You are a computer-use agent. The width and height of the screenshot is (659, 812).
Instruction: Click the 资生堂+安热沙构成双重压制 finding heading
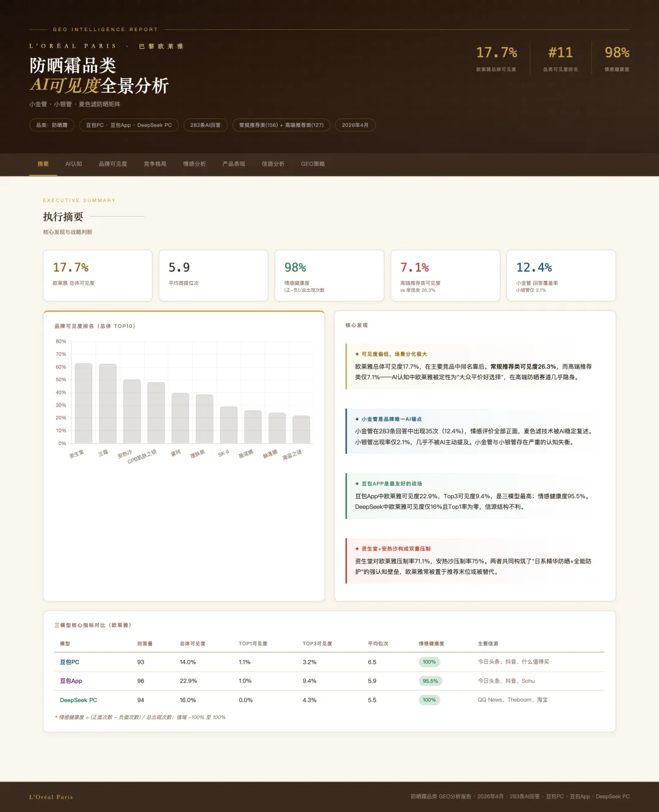396,549
